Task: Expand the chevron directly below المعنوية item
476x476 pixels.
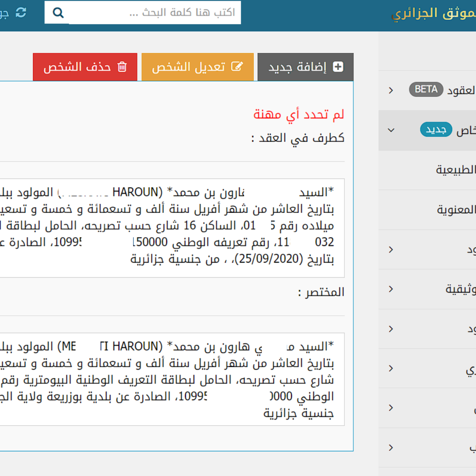Action: pyautogui.click(x=391, y=249)
